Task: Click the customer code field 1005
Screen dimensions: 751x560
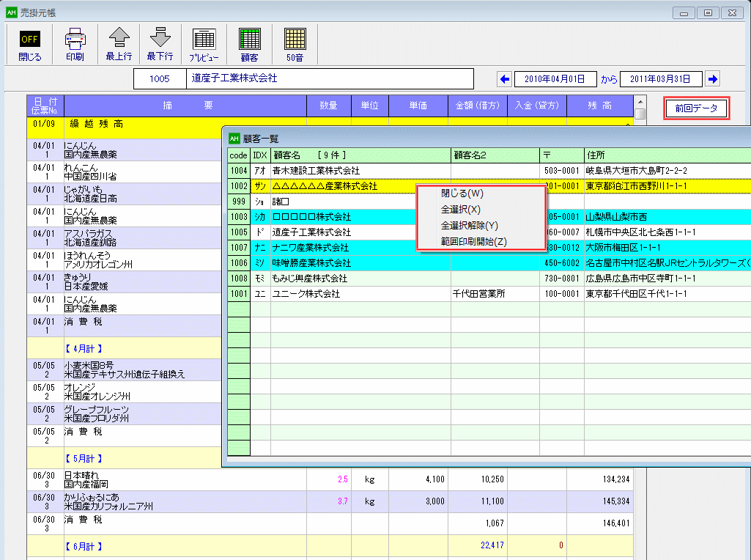Action: tap(160, 79)
